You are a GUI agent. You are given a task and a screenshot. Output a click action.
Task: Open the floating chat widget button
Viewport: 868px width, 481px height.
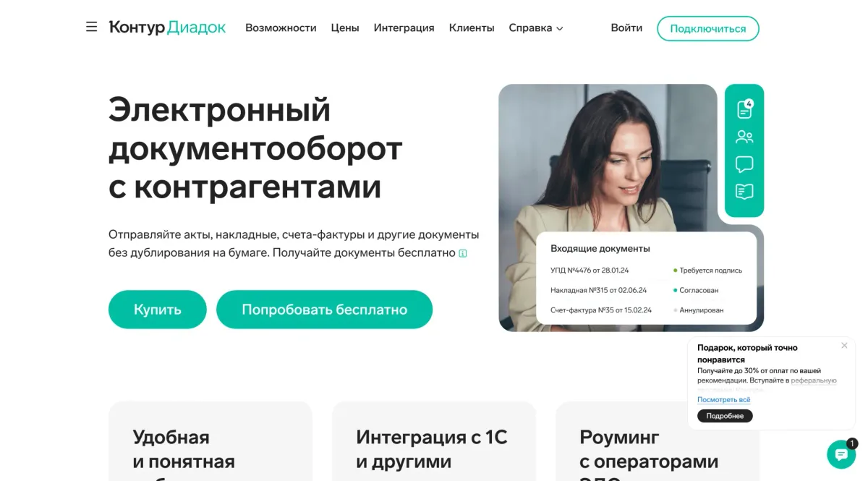(841, 454)
